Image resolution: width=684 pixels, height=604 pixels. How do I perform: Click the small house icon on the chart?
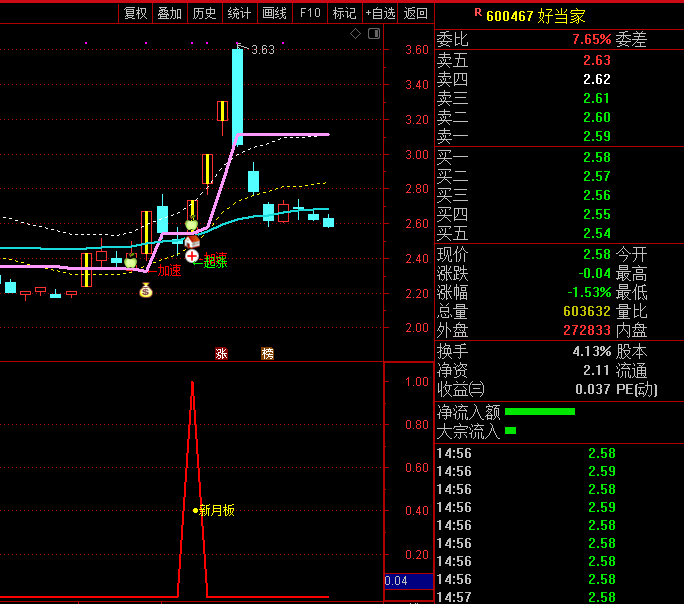(192, 241)
